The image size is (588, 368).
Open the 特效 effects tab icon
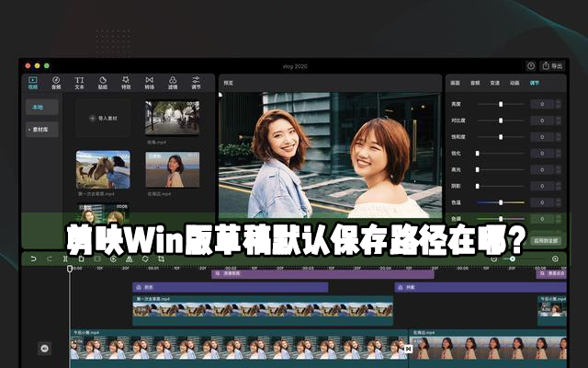(x=126, y=80)
